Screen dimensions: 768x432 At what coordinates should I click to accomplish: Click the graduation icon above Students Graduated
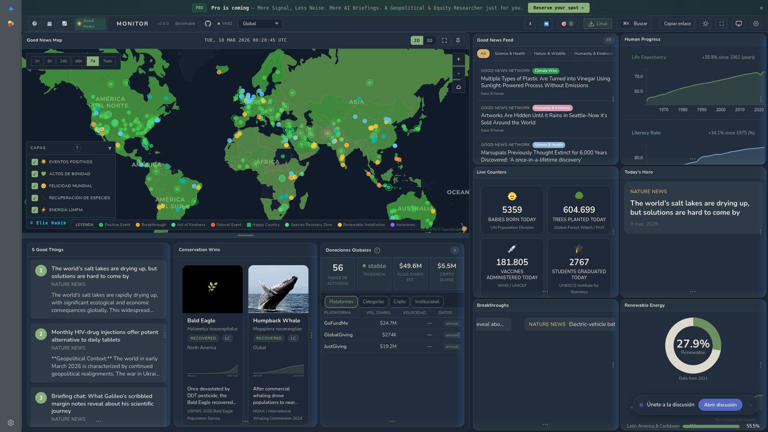[579, 249]
